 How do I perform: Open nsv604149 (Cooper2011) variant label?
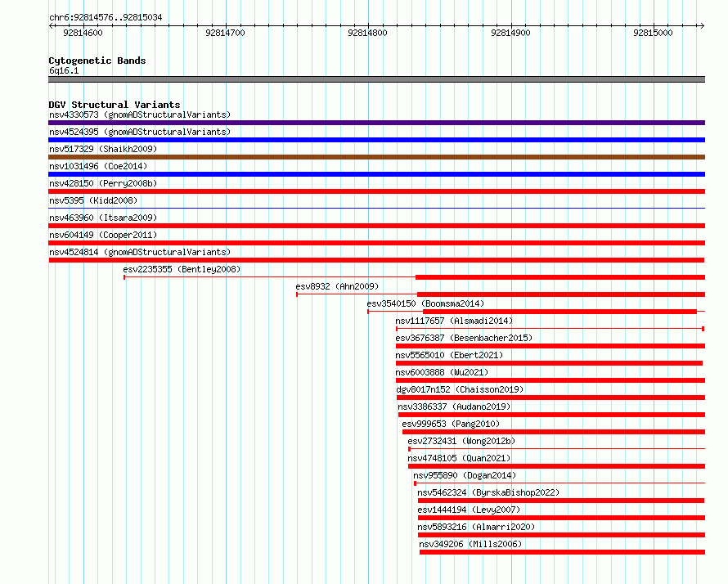pos(103,235)
